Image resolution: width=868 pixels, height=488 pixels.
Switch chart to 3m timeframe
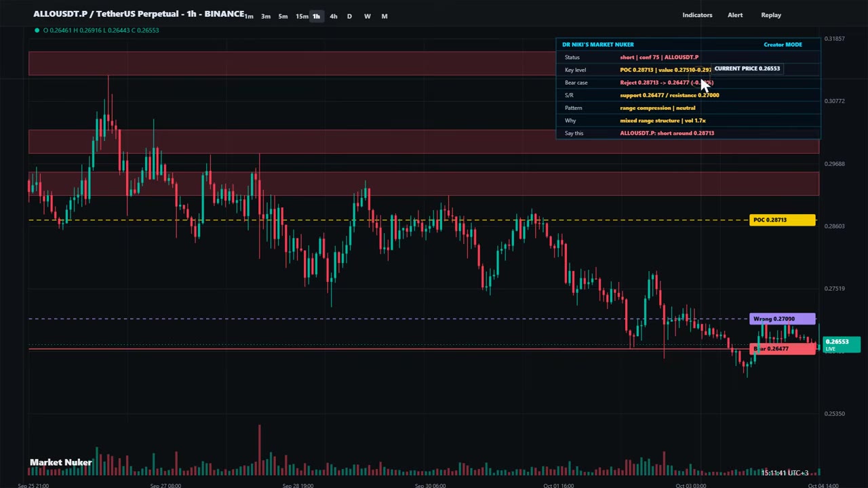pos(266,16)
